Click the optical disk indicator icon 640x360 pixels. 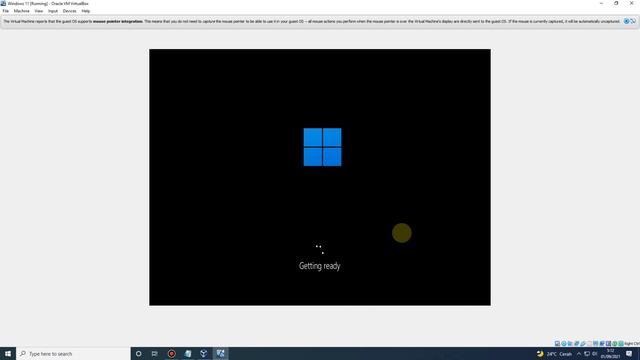pyautogui.click(x=564, y=344)
